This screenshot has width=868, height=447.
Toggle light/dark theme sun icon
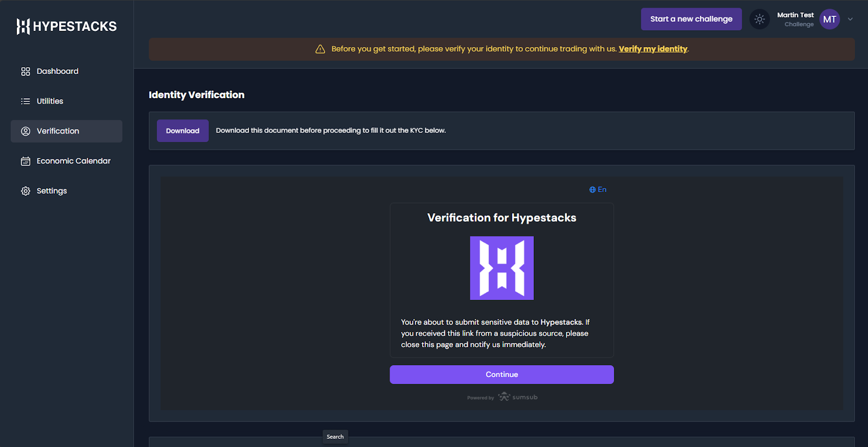[759, 19]
